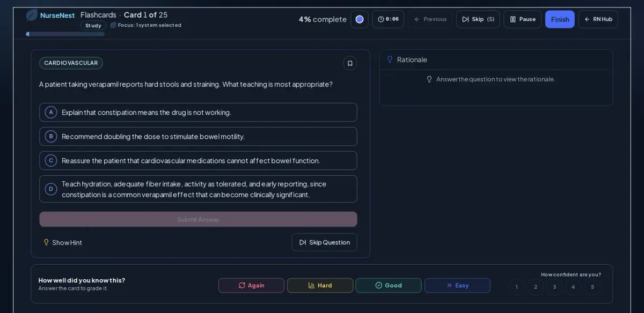Click the Rationale lightbulb icon

click(x=390, y=59)
